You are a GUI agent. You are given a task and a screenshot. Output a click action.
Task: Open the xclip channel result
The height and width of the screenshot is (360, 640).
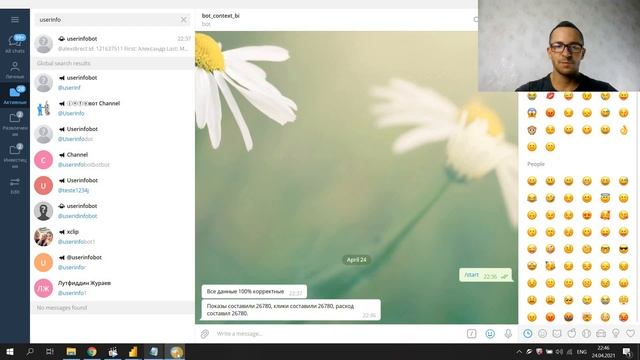[112, 237]
